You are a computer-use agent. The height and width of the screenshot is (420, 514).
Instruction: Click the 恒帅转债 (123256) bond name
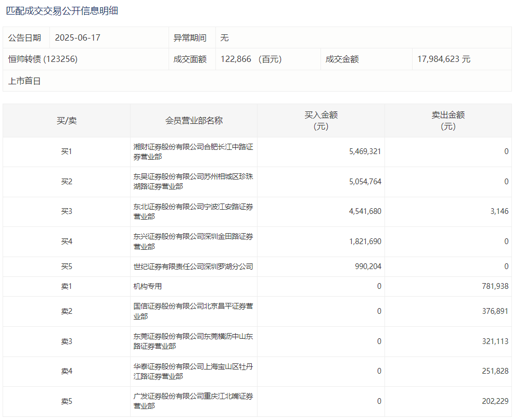[43, 59]
